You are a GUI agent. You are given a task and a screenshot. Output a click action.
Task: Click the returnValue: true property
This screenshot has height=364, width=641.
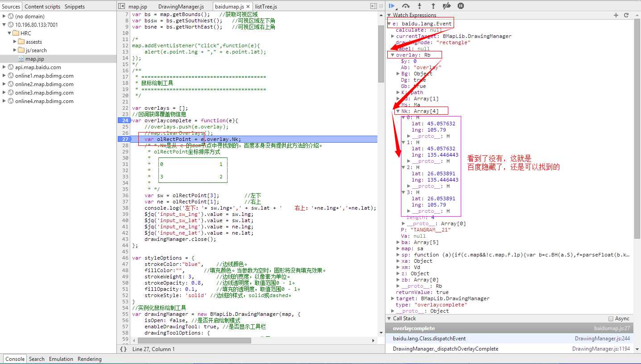pos(422,292)
